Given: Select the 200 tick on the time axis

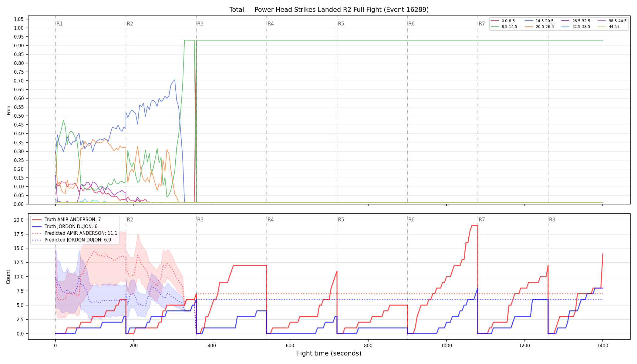Looking at the screenshot, I should point(133,345).
